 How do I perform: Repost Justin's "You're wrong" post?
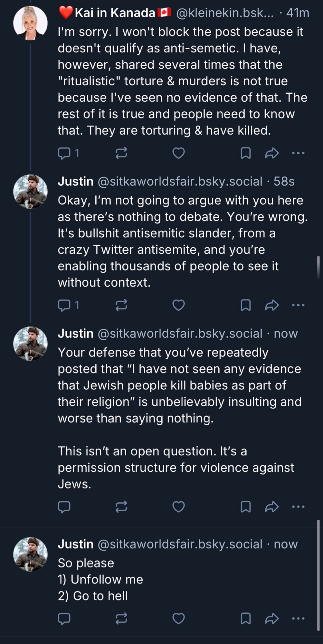pyautogui.click(x=121, y=305)
